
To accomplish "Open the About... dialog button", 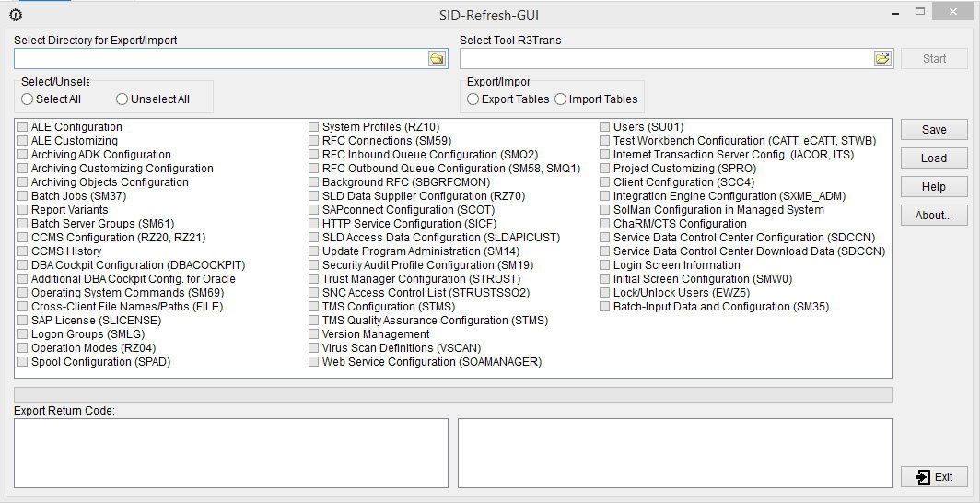I will [x=934, y=216].
